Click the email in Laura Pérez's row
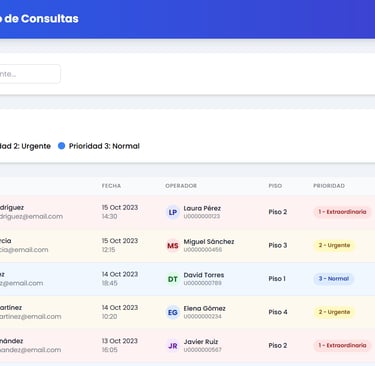Screen dimensions: 375x366 pyautogui.click(x=31, y=217)
